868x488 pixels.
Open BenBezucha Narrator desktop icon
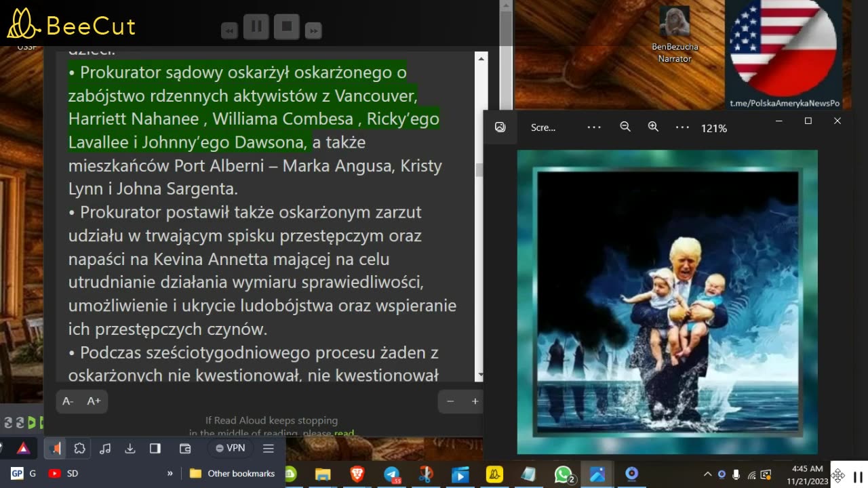(x=675, y=34)
